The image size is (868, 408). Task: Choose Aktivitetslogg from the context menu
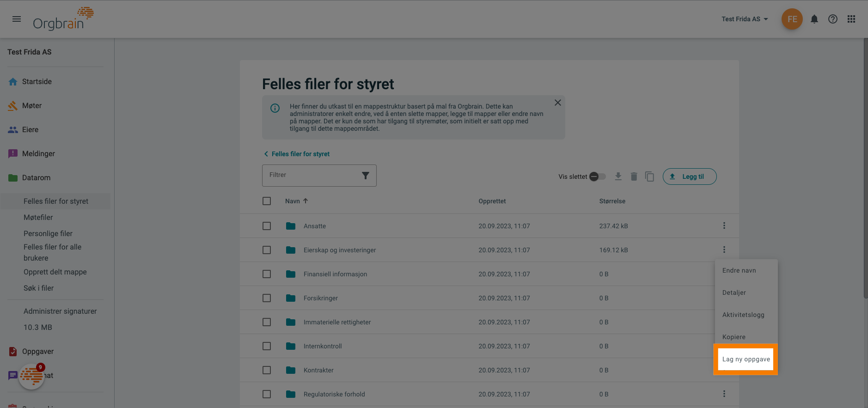(x=746, y=315)
